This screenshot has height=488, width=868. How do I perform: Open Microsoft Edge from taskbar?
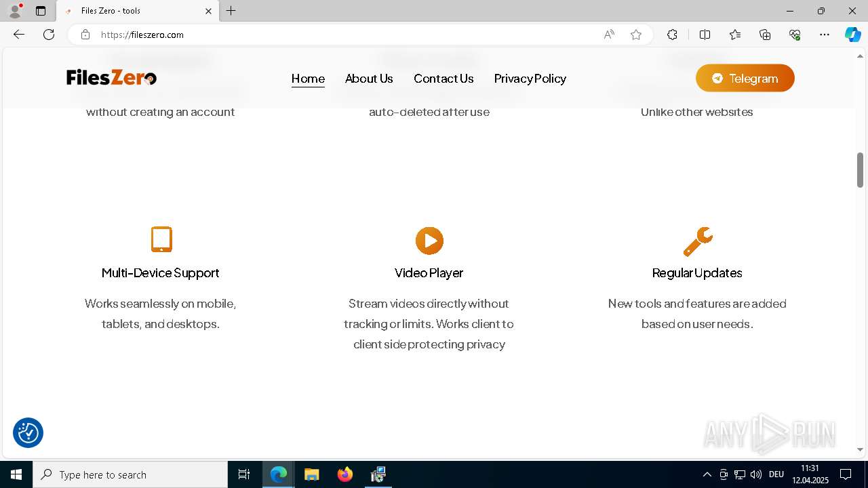point(279,474)
